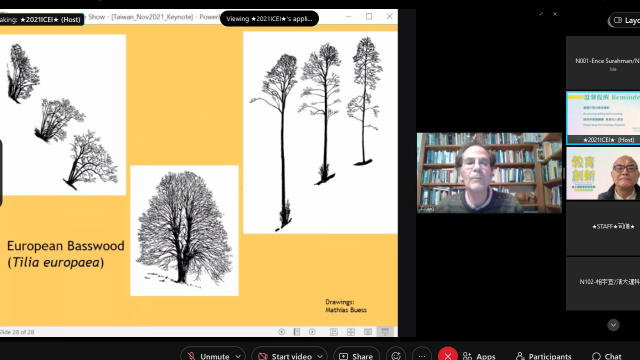Close the PowerPoint slide show window
640x360 pixels.
click(389, 16)
